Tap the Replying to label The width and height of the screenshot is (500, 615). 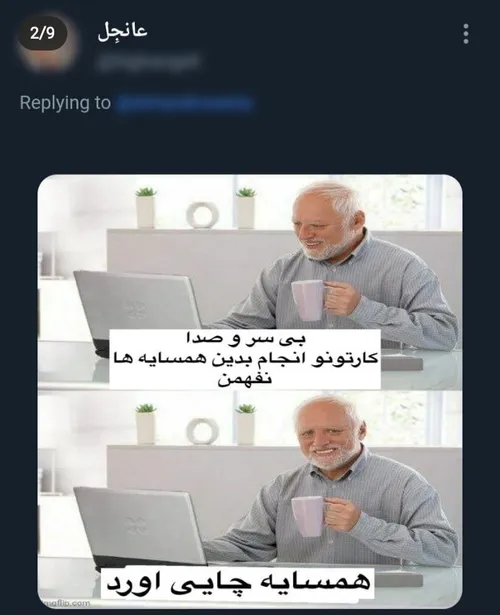[65, 103]
